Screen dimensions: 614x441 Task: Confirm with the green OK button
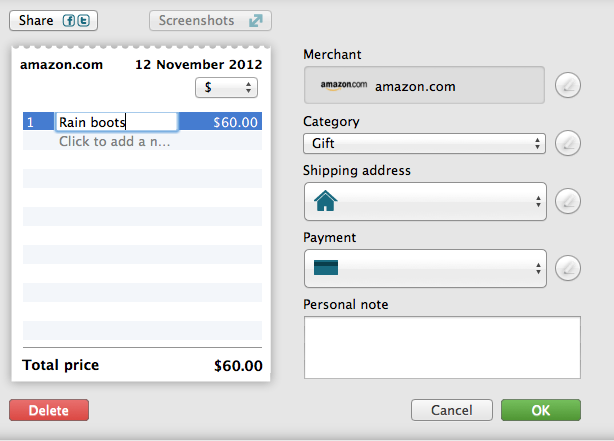click(541, 410)
